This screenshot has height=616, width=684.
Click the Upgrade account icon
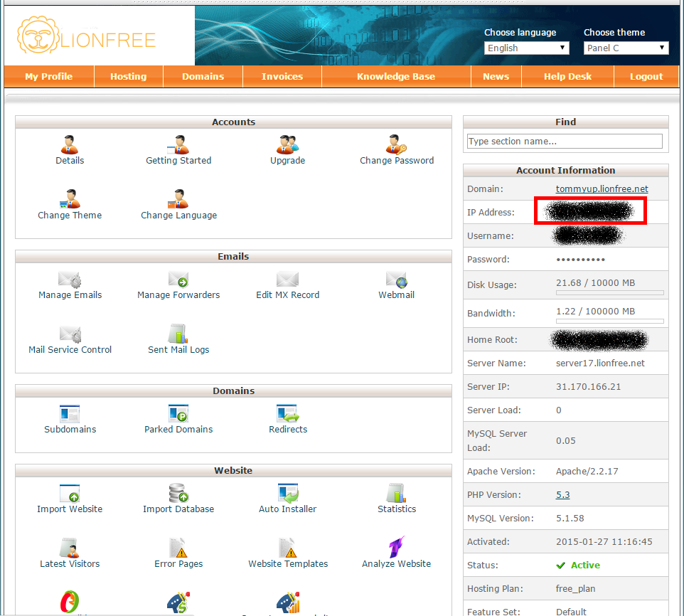click(x=287, y=145)
